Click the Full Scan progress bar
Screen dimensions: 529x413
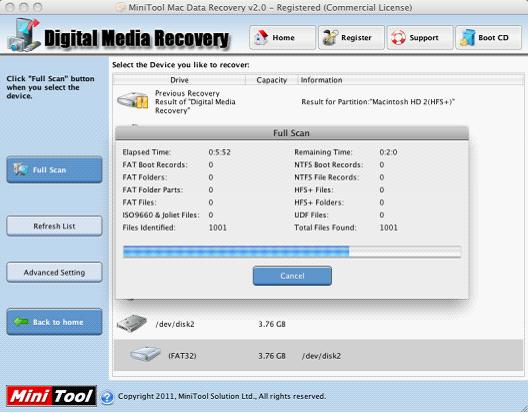pyautogui.click(x=292, y=252)
